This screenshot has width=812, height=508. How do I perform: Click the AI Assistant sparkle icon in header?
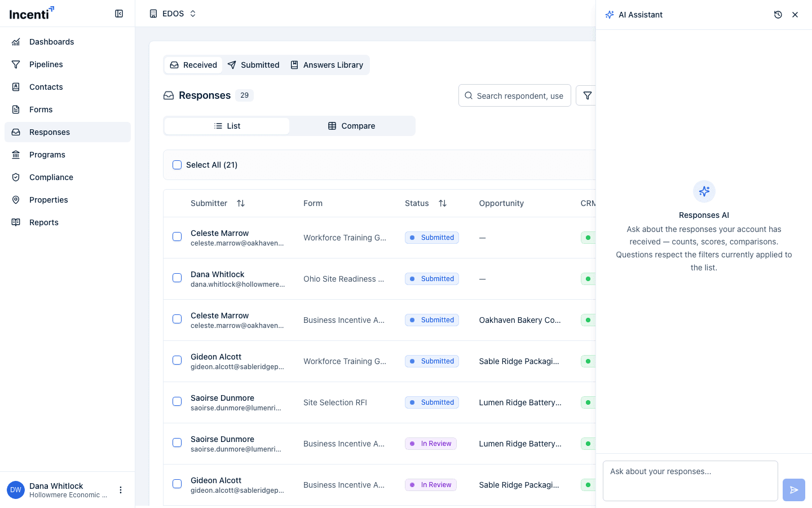pyautogui.click(x=610, y=15)
